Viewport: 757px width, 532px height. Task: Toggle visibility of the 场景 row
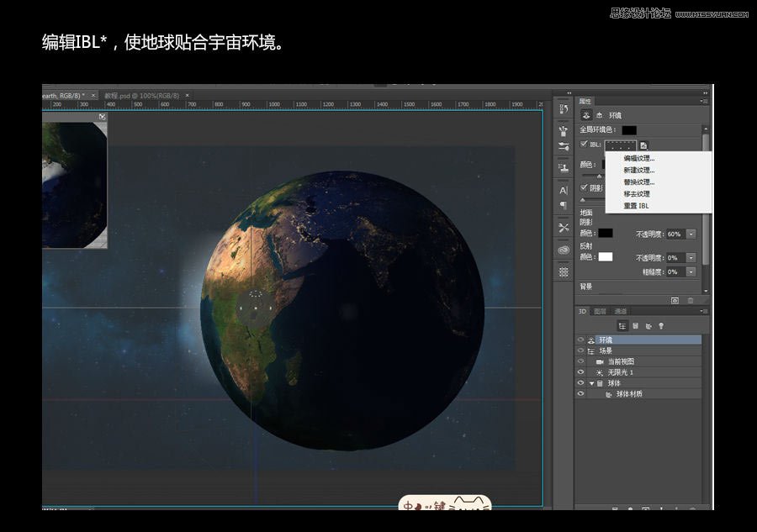(580, 350)
